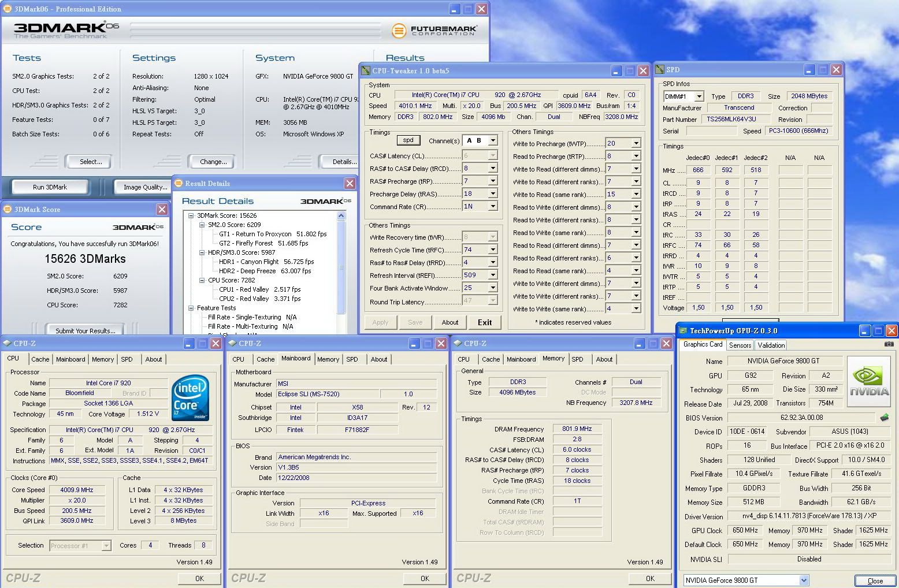Switch to the Validation tab in GPU-Z
This screenshot has height=588, width=899.
771,345
